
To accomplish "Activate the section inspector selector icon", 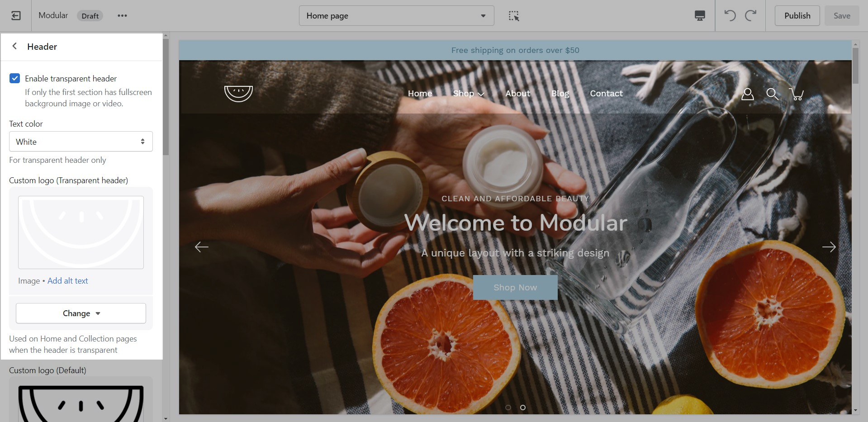I will [x=513, y=16].
